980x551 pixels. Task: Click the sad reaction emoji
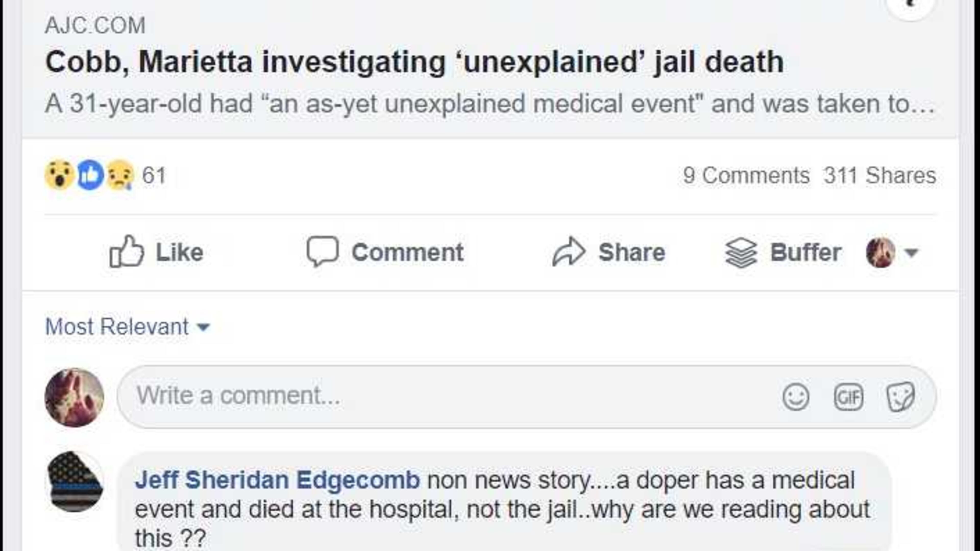(x=120, y=175)
